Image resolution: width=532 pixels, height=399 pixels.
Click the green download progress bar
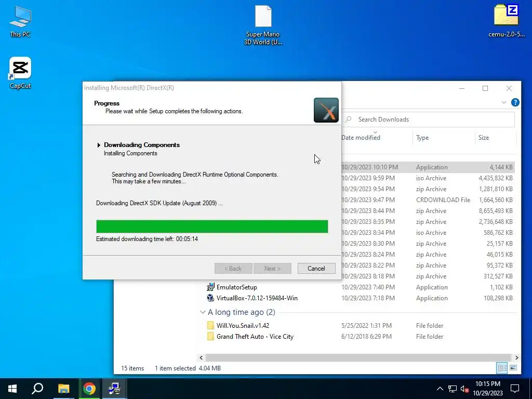coord(212,227)
